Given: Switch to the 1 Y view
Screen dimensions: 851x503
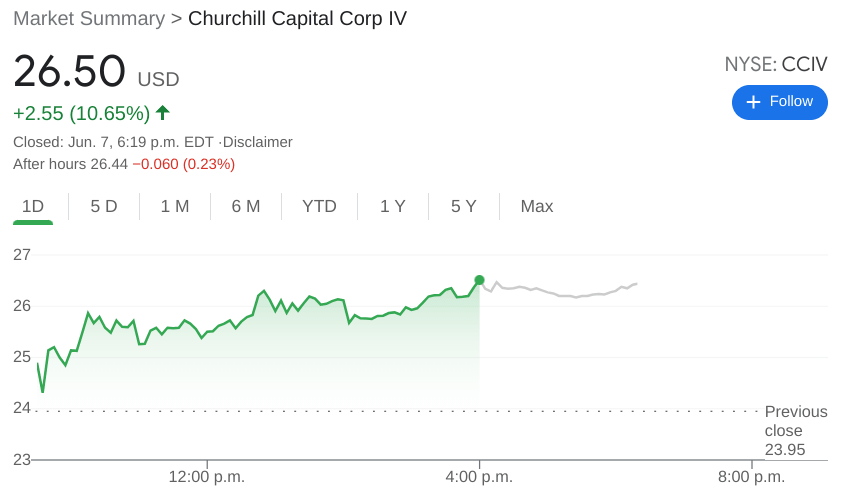Looking at the screenshot, I should (393, 207).
